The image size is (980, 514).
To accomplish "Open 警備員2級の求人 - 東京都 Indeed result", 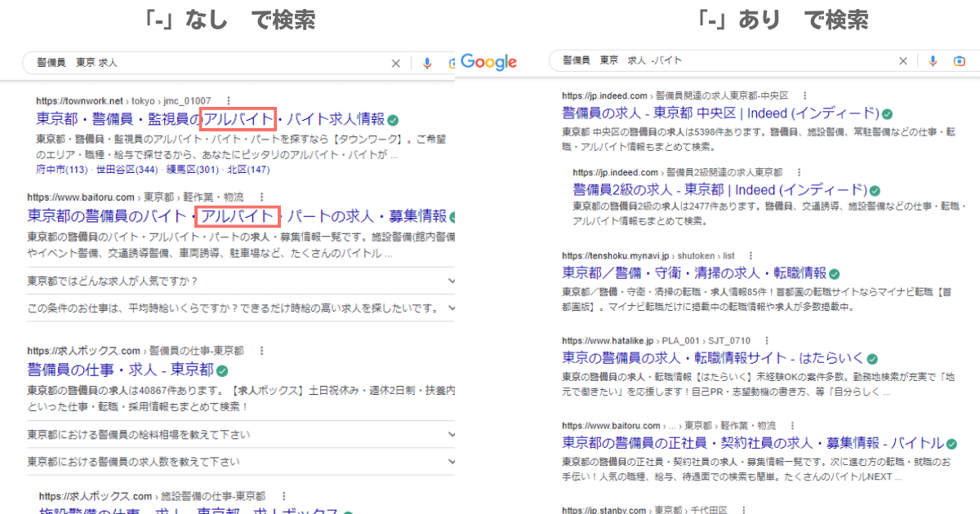I will tap(719, 190).
